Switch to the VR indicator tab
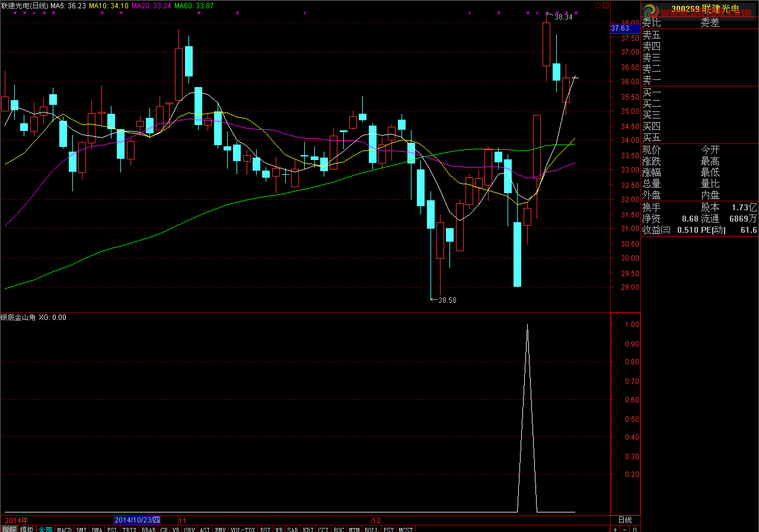This screenshot has width=759, height=532. point(176,529)
